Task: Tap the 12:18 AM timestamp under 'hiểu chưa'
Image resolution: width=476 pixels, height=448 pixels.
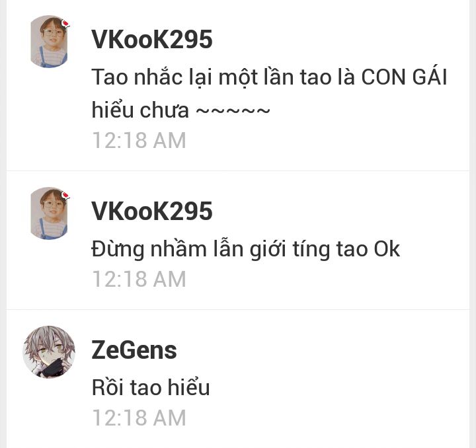Action: tap(139, 141)
